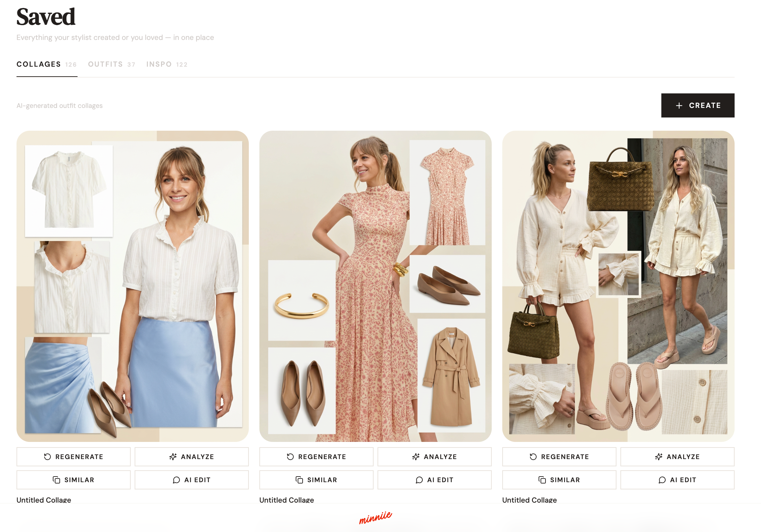Image resolution: width=761 pixels, height=532 pixels.
Task: Open the pink floral dress collage
Action: (x=375, y=286)
